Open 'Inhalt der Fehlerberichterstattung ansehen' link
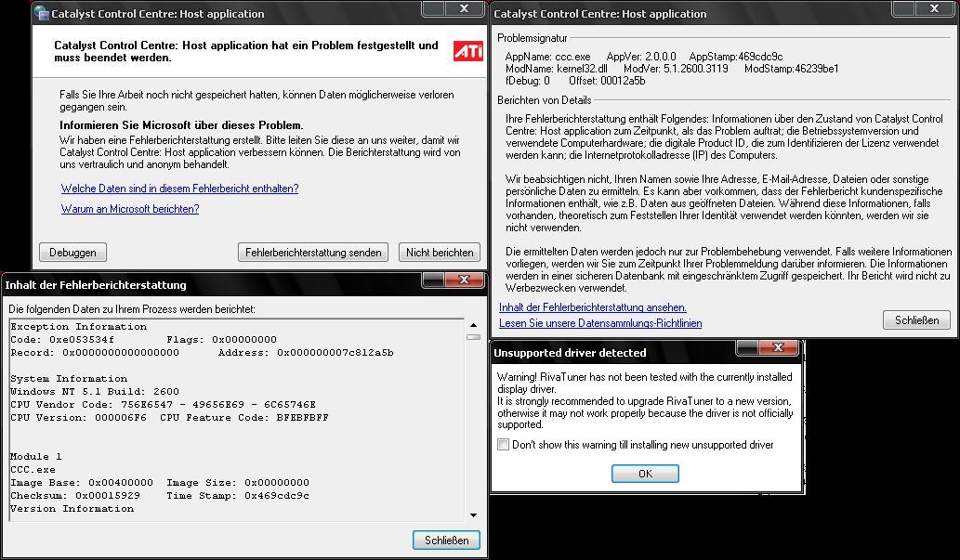This screenshot has height=560, width=960. coord(593,307)
